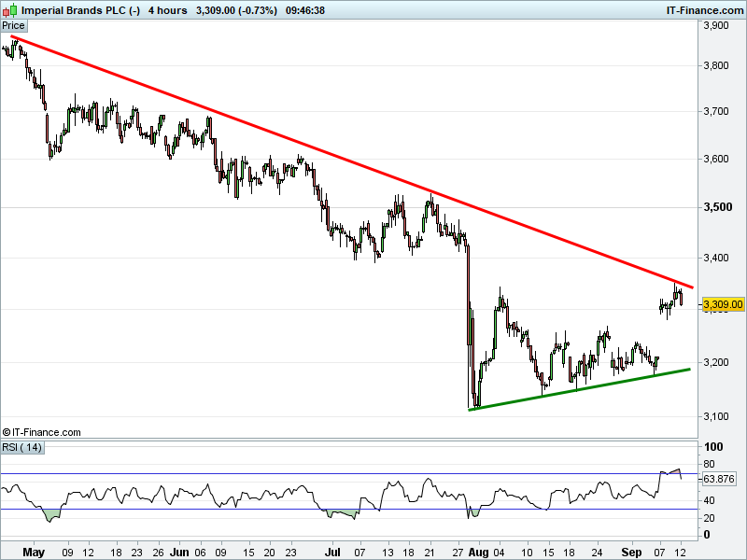Click the date label 12 after Sep 07
Image resolution: width=747 pixels, height=560 pixels.
coord(681,553)
